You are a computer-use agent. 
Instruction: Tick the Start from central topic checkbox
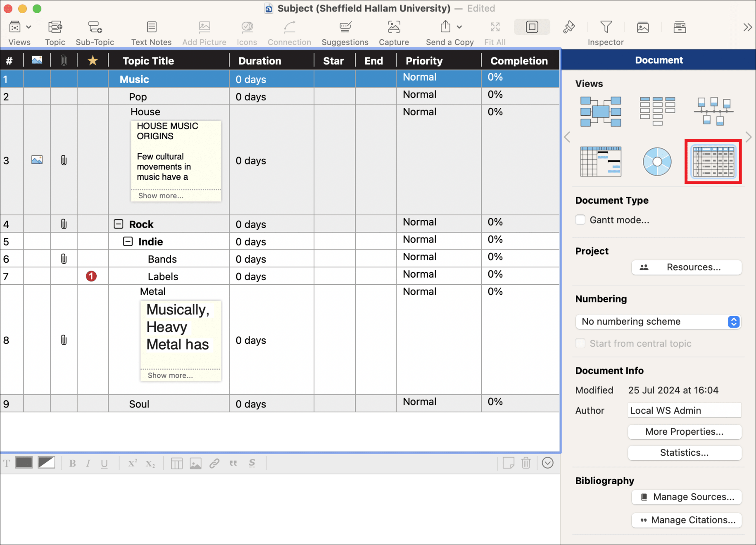[580, 343]
